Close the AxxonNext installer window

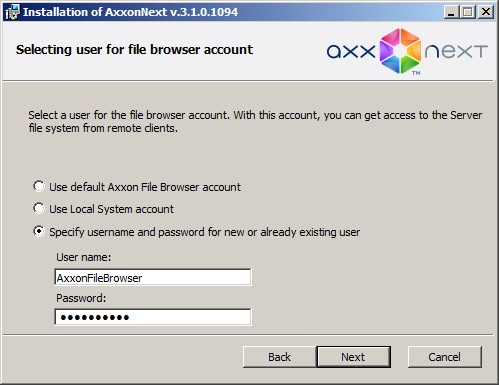486,12
